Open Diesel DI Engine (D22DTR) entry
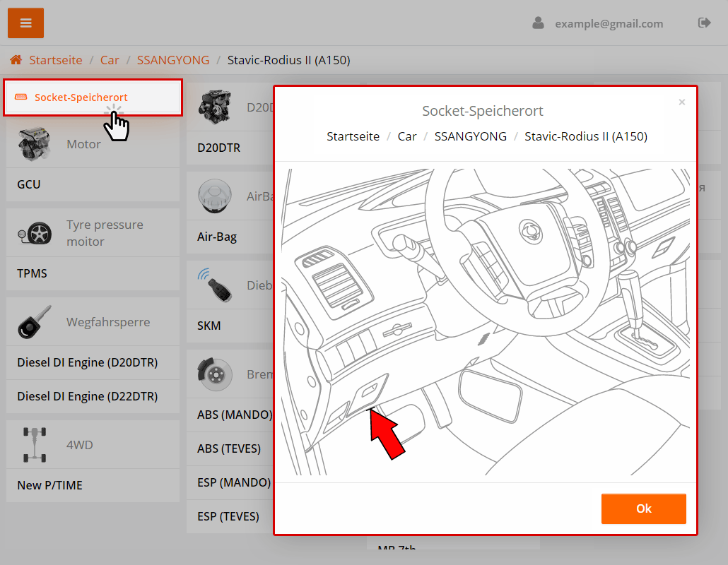This screenshot has width=728, height=565. [87, 396]
